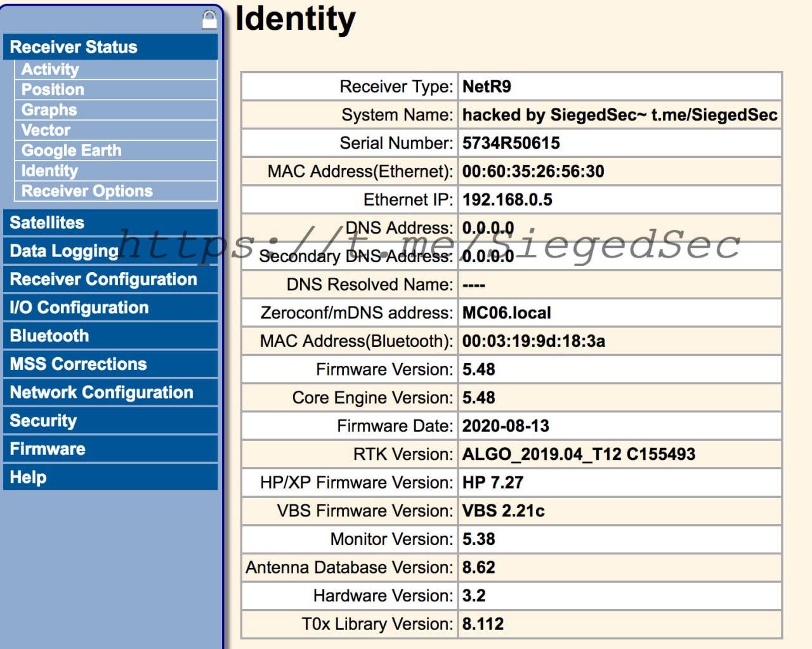Open the MSS Corrections menu
This screenshot has width=812, height=649.
click(x=110, y=364)
